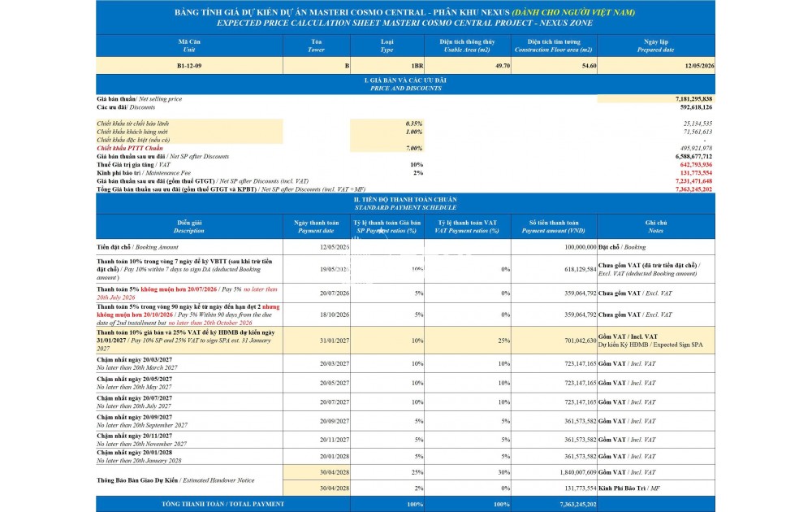Click the VAT amount 642,793,936
This screenshot has width=812, height=512.
696,164
